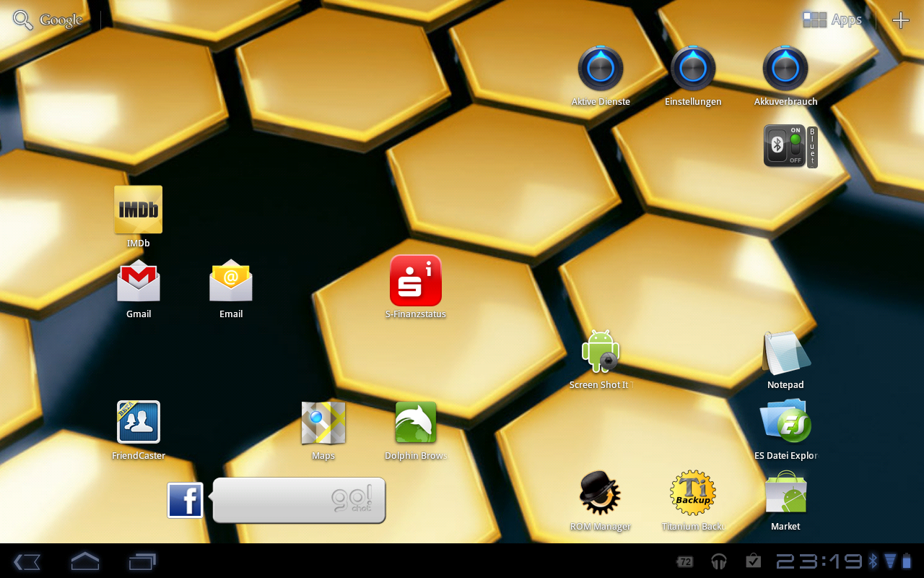Open the Email app
Viewport: 924px width, 578px height.
tap(231, 281)
